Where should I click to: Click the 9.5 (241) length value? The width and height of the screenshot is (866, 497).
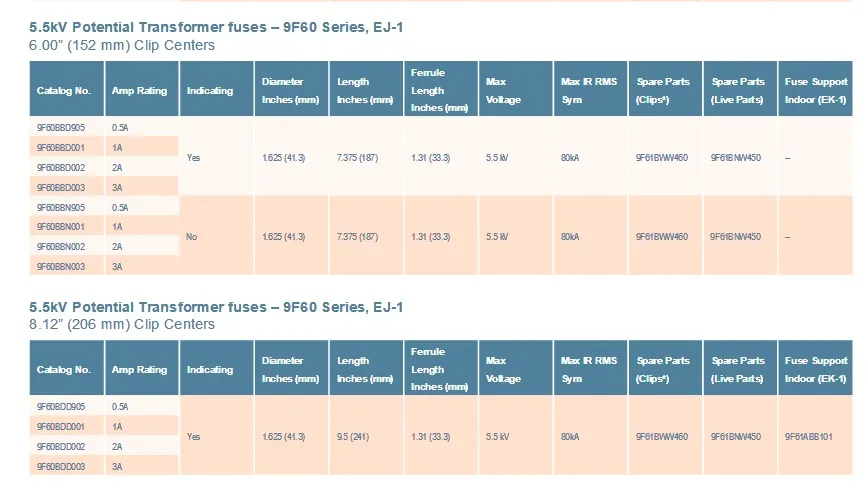coord(352,437)
